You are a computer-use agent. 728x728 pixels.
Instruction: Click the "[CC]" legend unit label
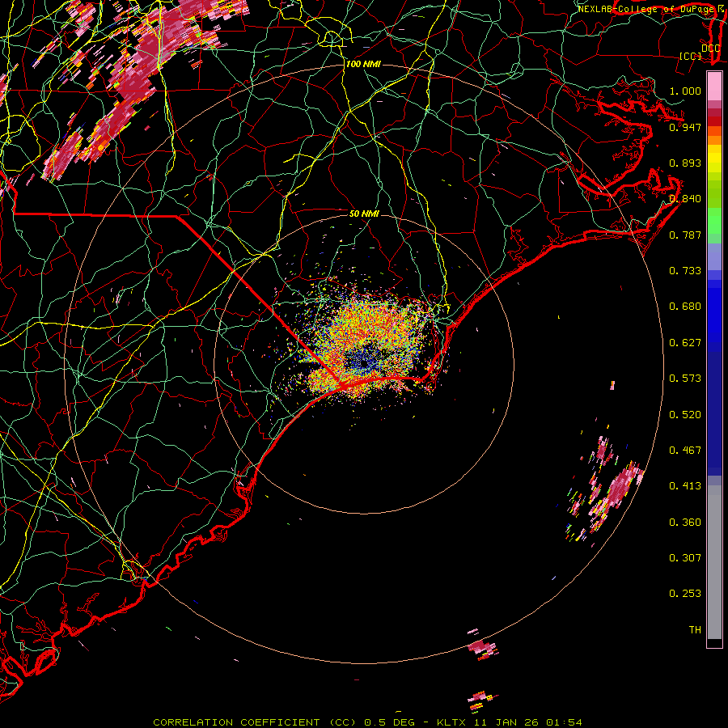pos(691,56)
